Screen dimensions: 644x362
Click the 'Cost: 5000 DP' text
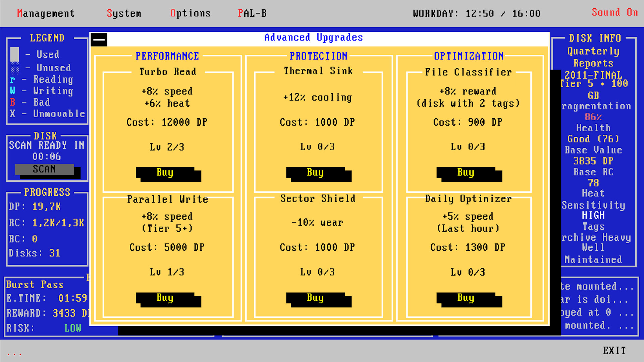coord(167,248)
